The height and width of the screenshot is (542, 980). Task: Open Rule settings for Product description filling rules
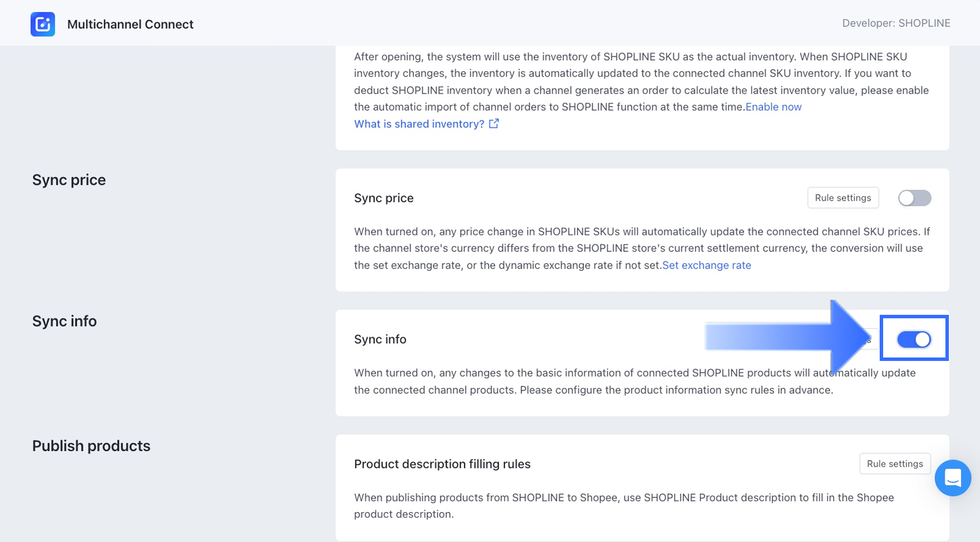[895, 464]
